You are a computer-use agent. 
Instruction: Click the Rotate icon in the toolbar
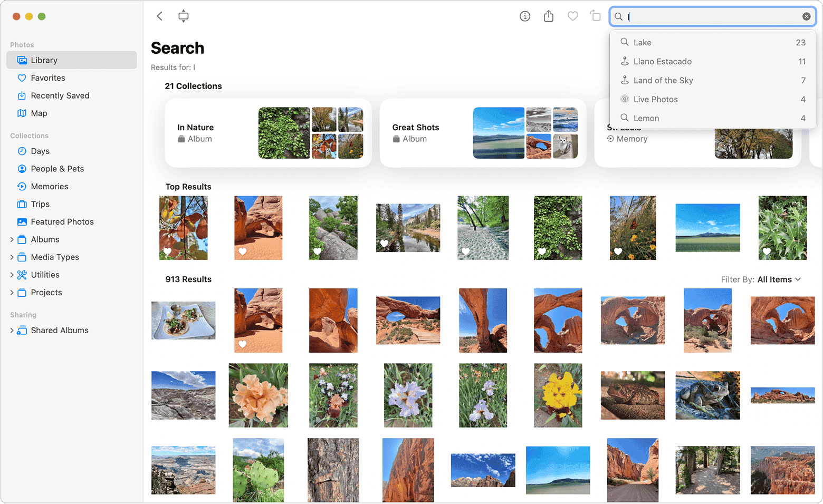[x=595, y=16]
